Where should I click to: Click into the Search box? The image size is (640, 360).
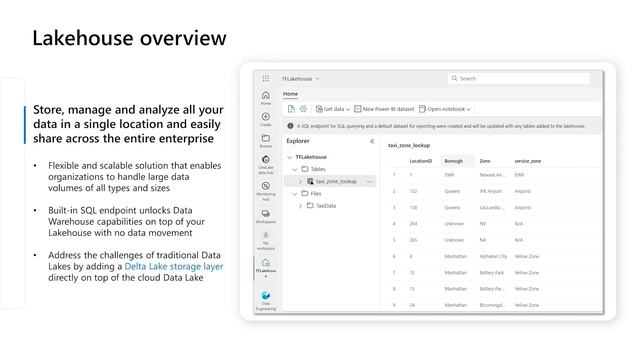[x=519, y=78]
